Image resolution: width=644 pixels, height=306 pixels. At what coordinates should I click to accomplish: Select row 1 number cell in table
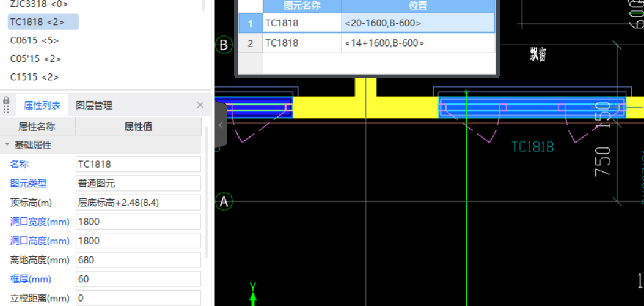click(251, 23)
